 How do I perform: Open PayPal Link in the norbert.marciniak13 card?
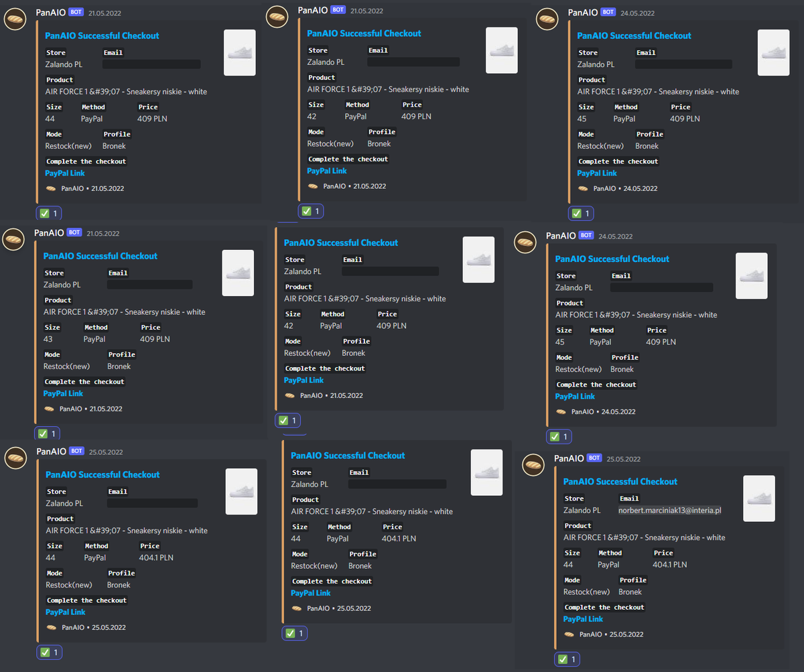584,619
